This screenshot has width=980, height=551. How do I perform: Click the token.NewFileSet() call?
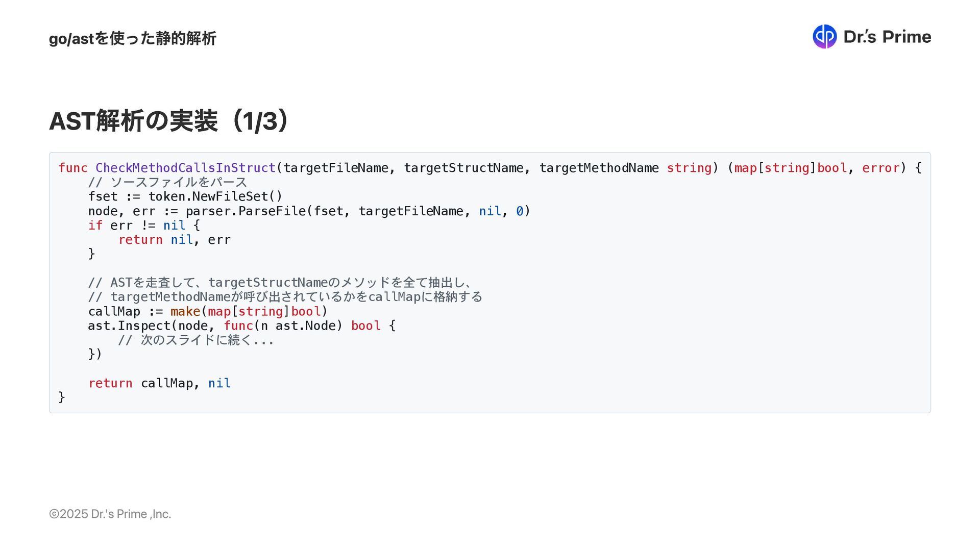[x=215, y=196]
